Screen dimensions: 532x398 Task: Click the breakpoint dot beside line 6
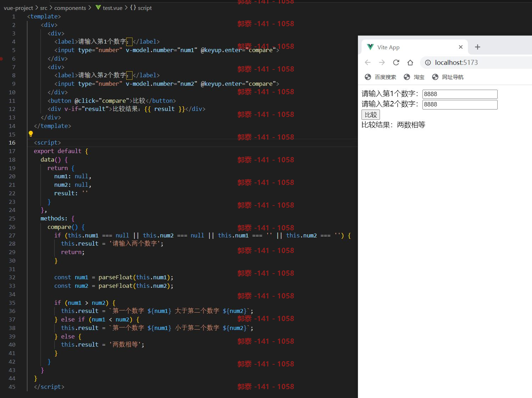pos(1,58)
